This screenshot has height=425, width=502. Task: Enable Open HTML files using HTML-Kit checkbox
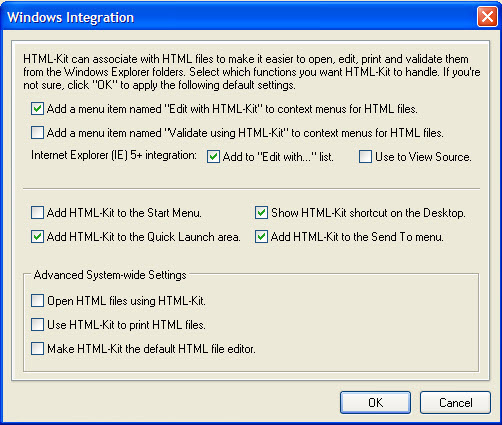(37, 301)
